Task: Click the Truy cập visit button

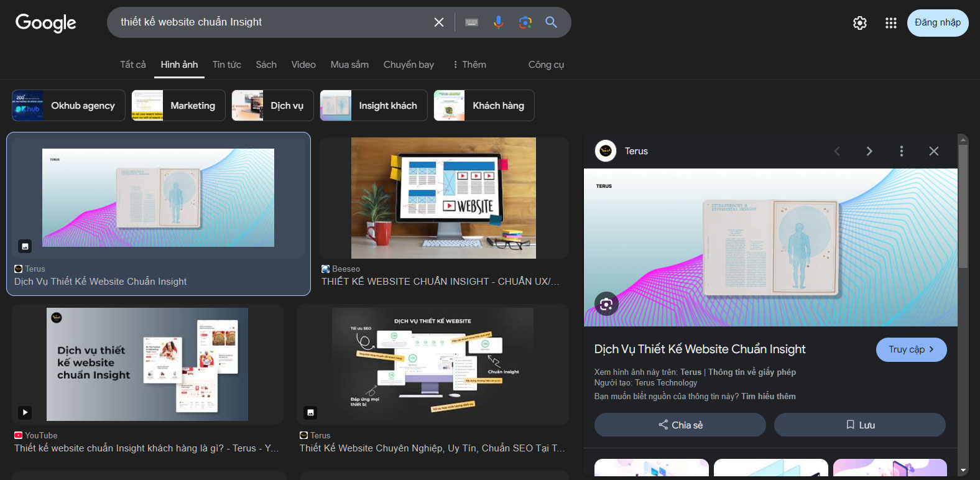Action: tap(911, 349)
